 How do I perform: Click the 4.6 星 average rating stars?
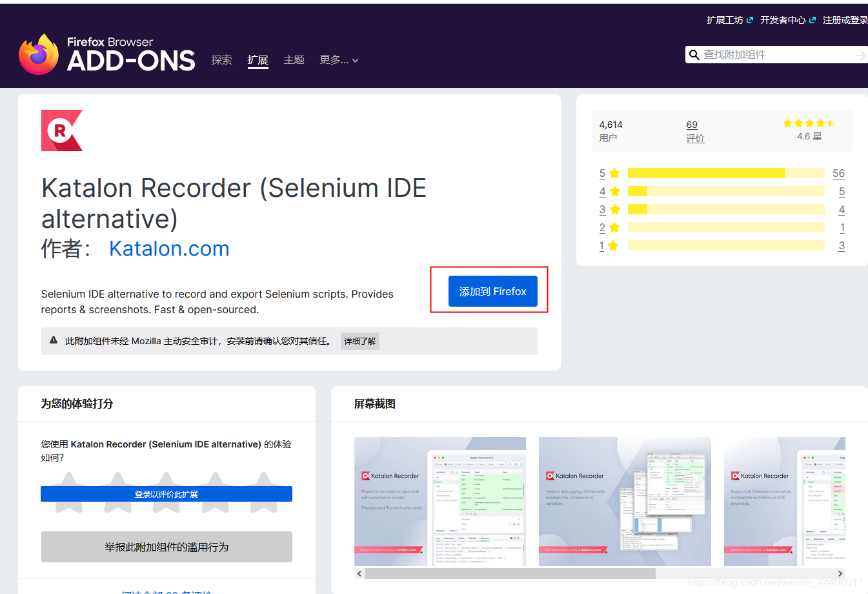click(809, 123)
